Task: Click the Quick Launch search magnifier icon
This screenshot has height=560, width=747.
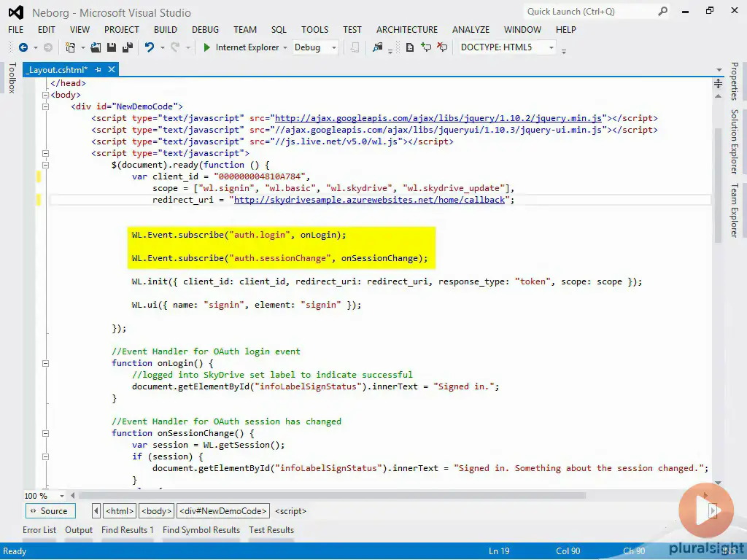Action: [662, 12]
